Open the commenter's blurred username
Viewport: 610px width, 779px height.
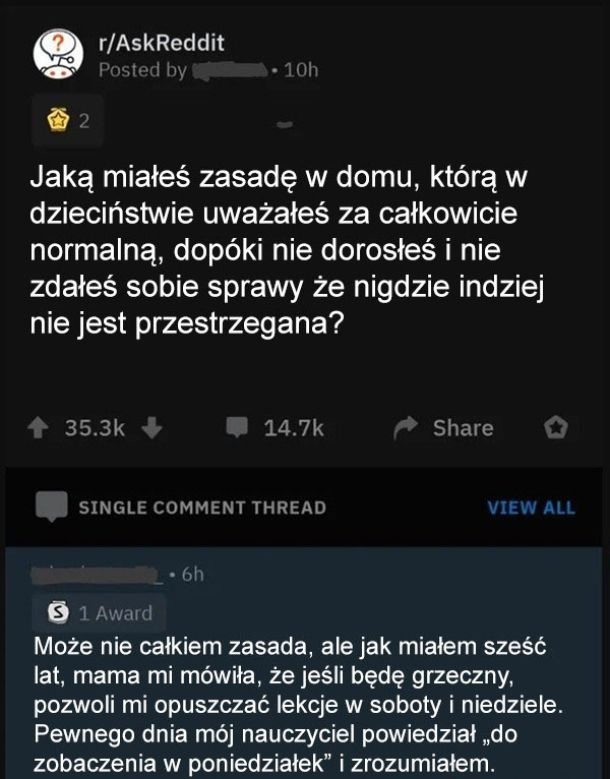click(x=97, y=575)
